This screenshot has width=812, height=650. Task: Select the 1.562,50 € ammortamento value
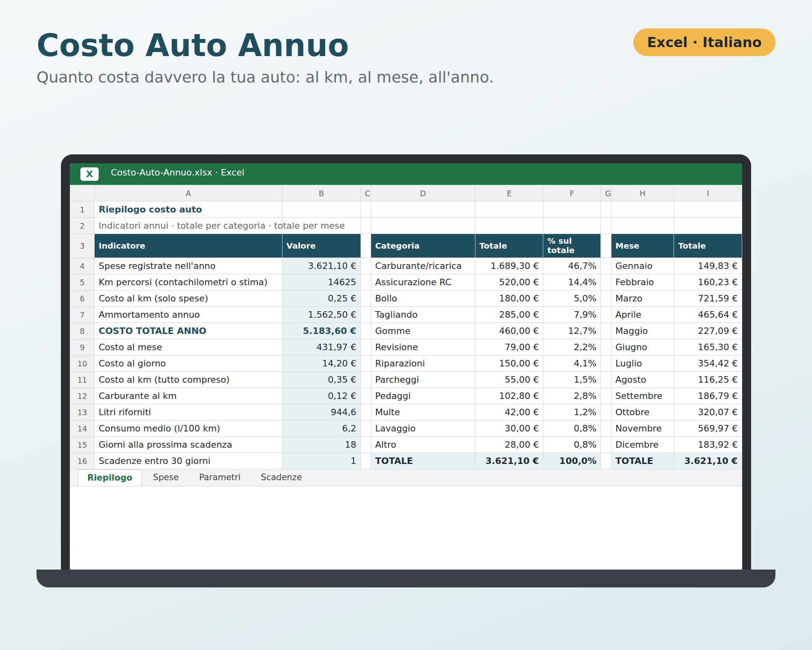[321, 315]
